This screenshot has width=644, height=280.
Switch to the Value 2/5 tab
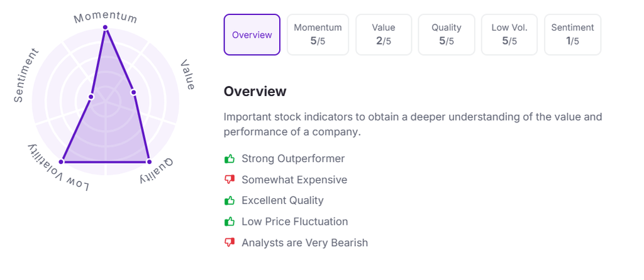384,35
